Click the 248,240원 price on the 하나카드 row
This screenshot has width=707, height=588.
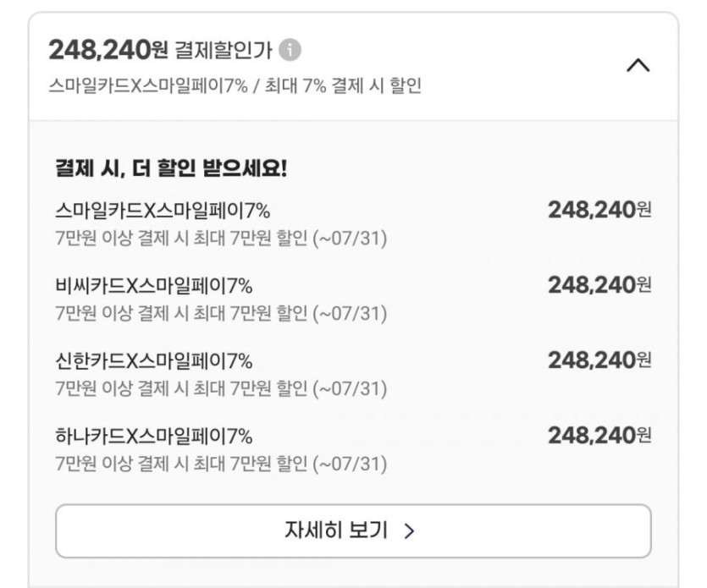(x=599, y=436)
